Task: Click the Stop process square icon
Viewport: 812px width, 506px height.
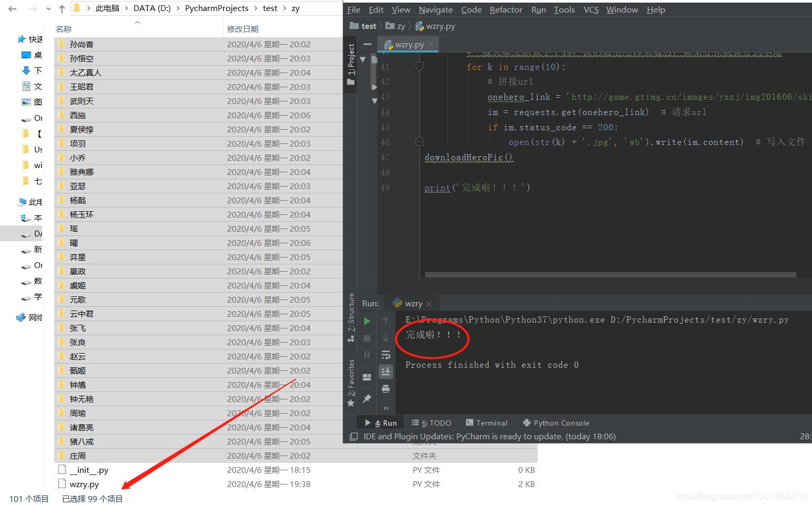Action: tap(367, 338)
